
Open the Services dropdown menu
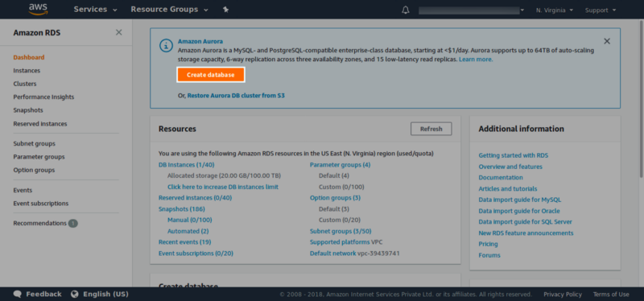click(x=95, y=10)
